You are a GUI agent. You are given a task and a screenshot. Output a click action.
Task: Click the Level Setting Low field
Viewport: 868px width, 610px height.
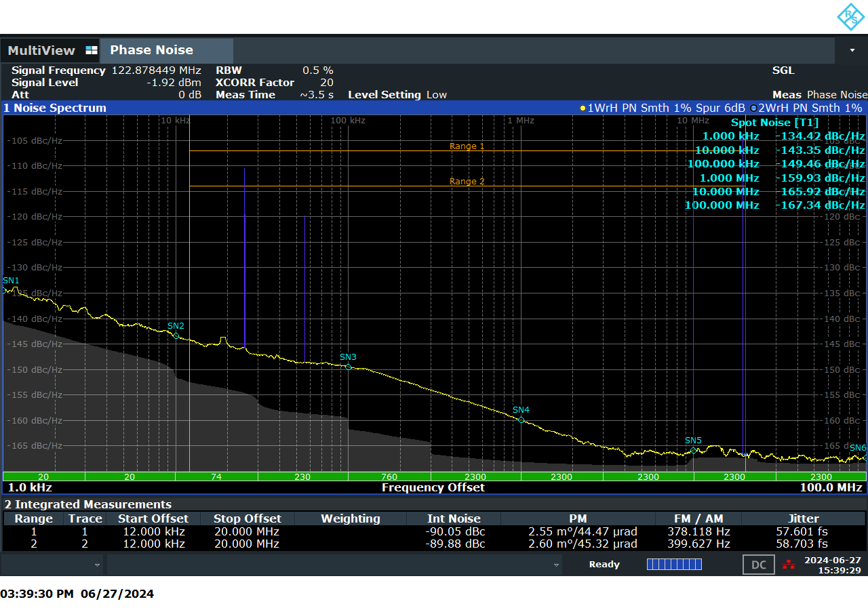click(397, 95)
